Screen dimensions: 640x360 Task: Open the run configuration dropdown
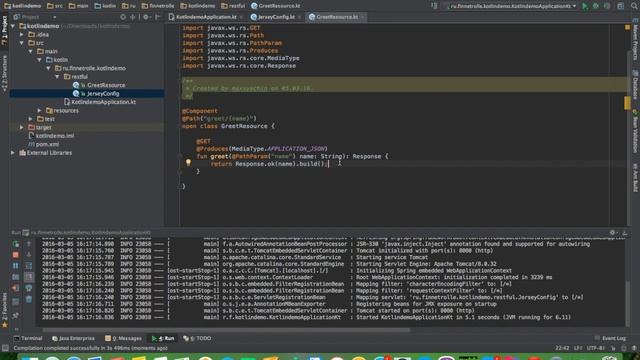(511, 6)
